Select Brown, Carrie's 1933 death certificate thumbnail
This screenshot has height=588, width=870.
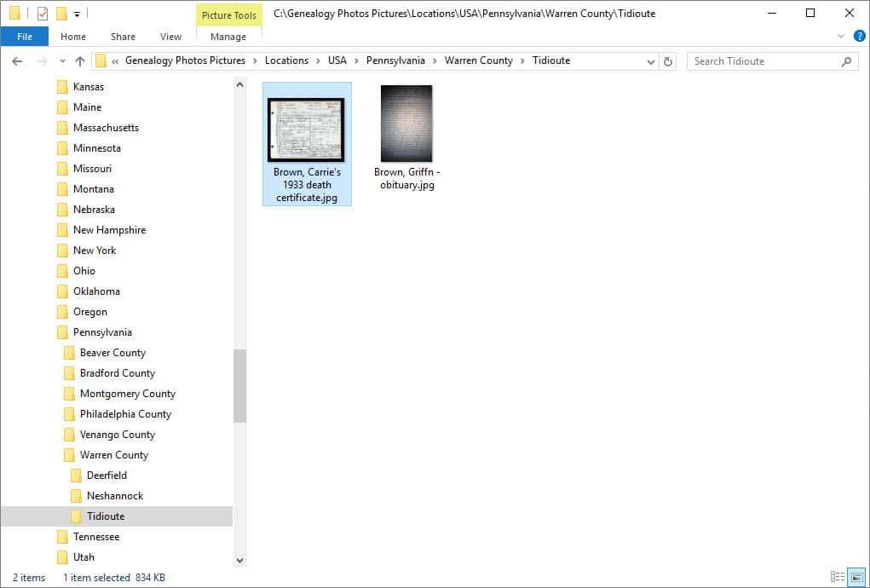[306, 130]
